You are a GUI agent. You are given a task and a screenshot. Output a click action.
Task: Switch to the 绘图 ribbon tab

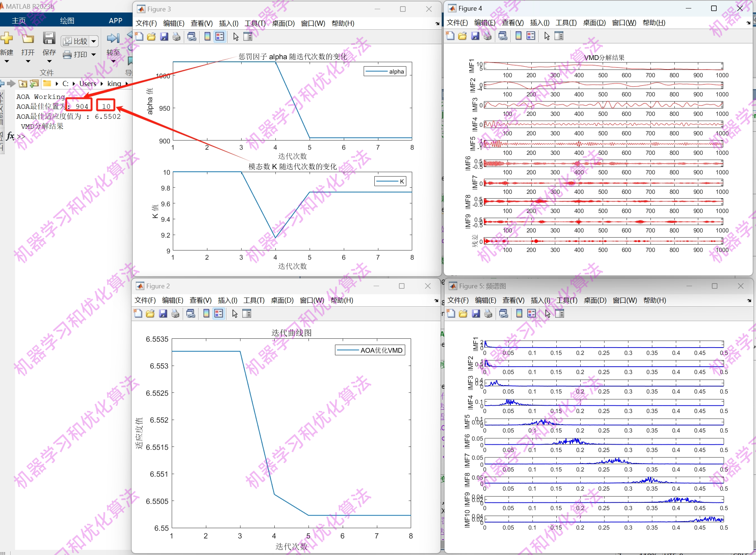[67, 21]
